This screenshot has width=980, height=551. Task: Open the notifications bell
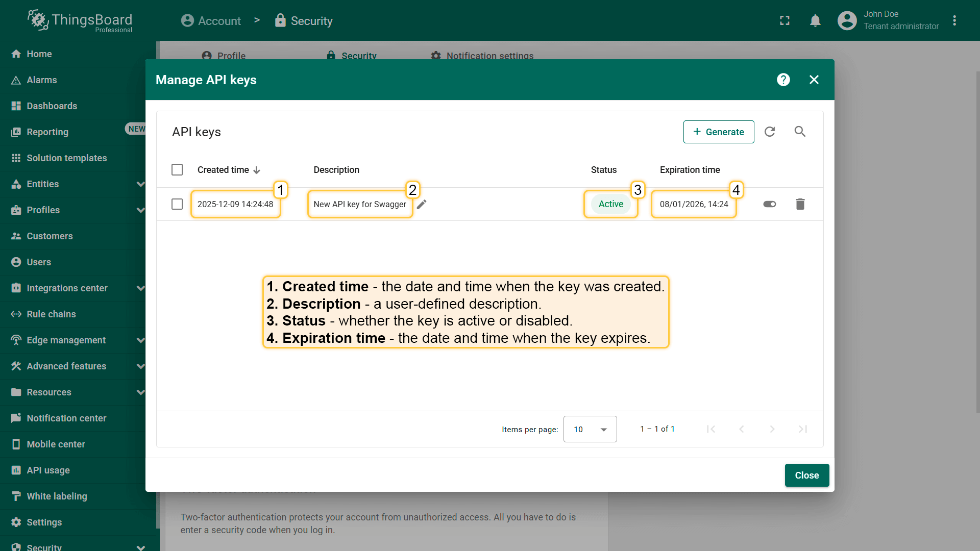coord(815,21)
